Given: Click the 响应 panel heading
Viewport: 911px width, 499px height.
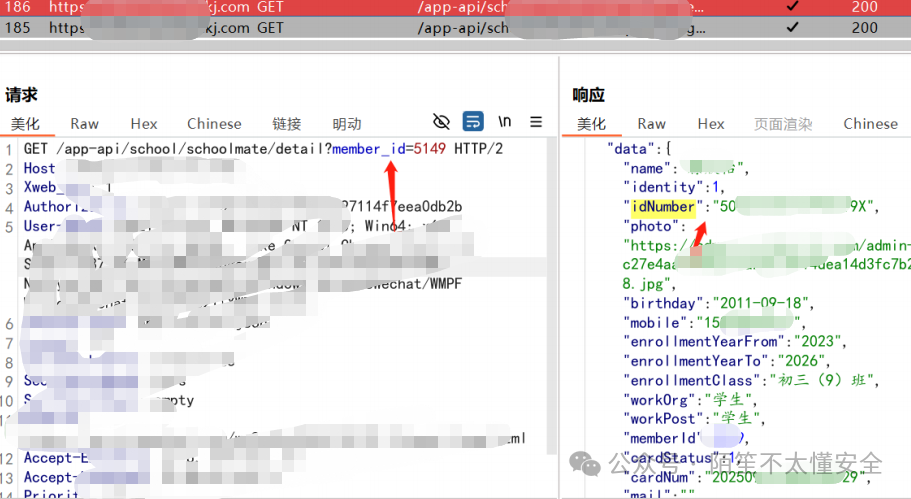Looking at the screenshot, I should (589, 95).
